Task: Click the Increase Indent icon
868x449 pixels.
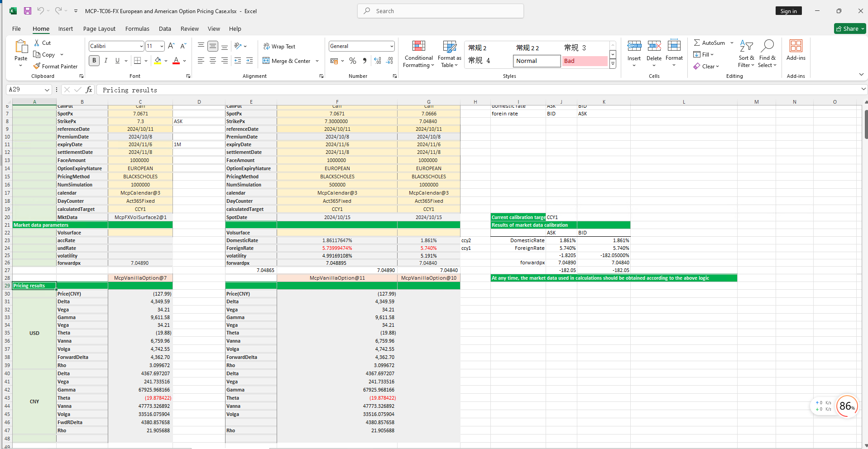Action: click(x=249, y=60)
